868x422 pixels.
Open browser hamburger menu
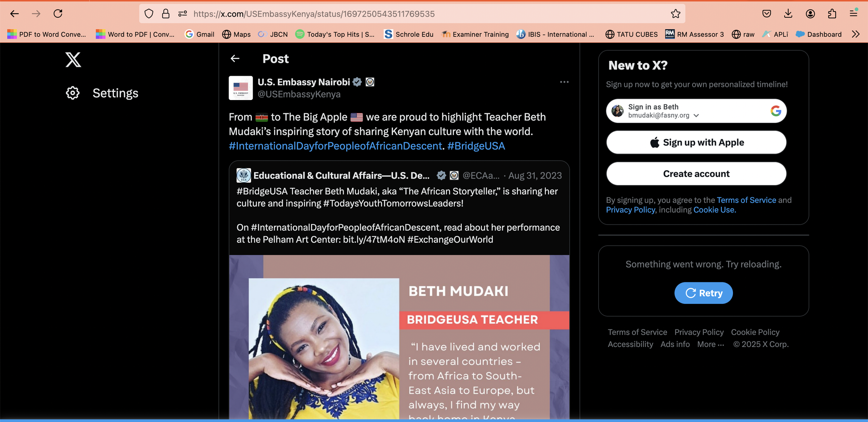click(853, 14)
